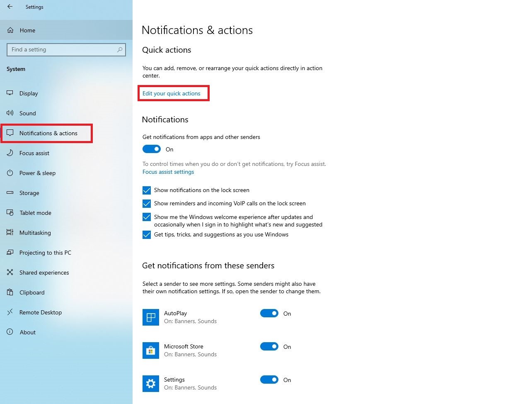
Task: Click the Focus assist moon icon
Action: tap(10, 153)
